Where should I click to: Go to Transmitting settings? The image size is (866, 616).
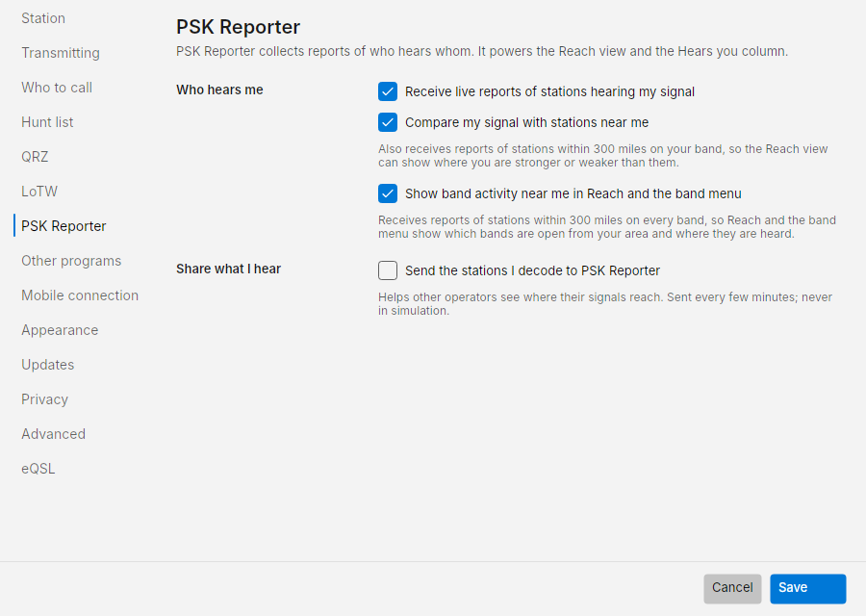click(x=61, y=53)
